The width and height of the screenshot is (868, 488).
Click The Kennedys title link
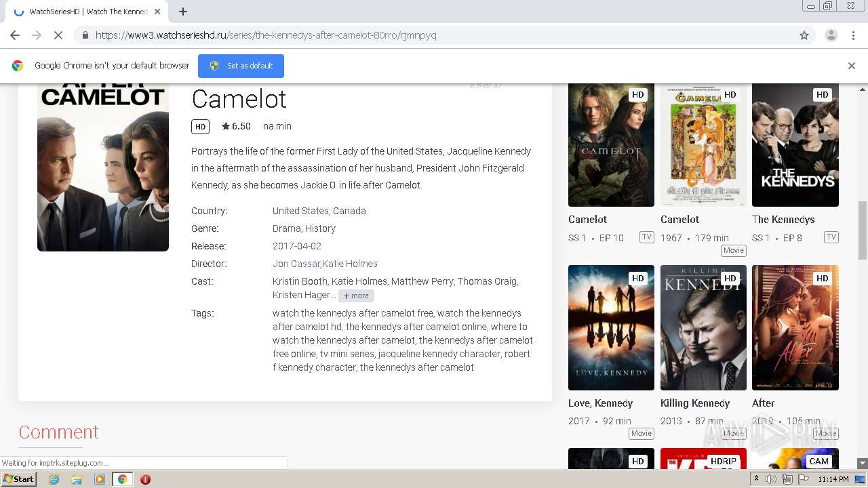(783, 220)
